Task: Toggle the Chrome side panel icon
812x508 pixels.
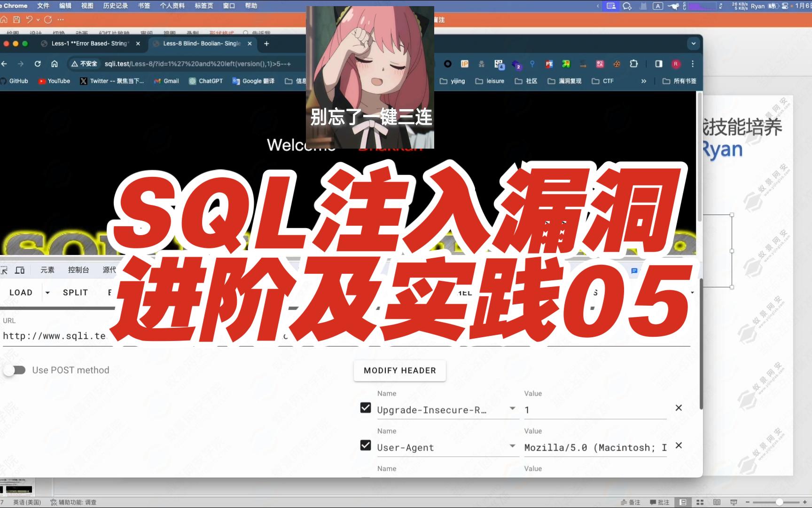Action: pyautogui.click(x=659, y=64)
